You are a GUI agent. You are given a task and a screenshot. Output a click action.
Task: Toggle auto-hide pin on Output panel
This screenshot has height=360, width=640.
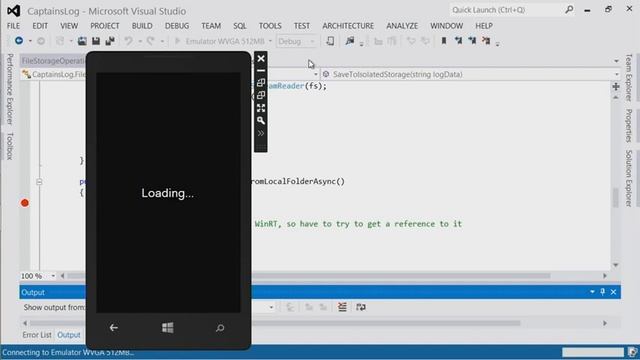[603, 292]
